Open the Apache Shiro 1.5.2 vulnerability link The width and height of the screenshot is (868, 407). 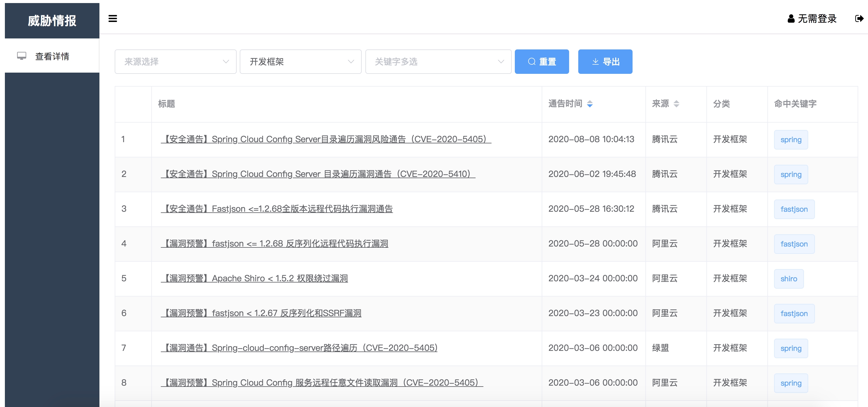tap(254, 278)
